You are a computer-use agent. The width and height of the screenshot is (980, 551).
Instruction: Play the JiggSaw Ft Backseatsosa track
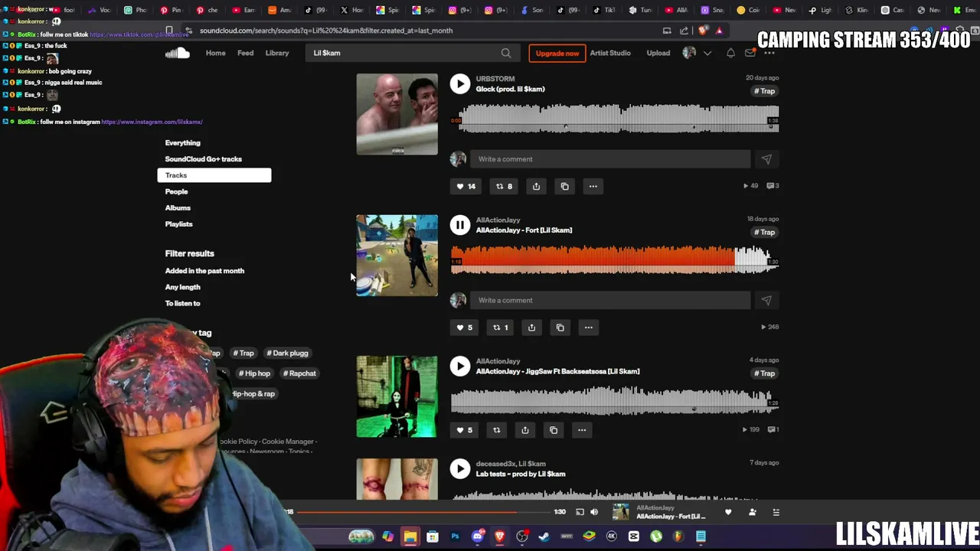pyautogui.click(x=459, y=366)
